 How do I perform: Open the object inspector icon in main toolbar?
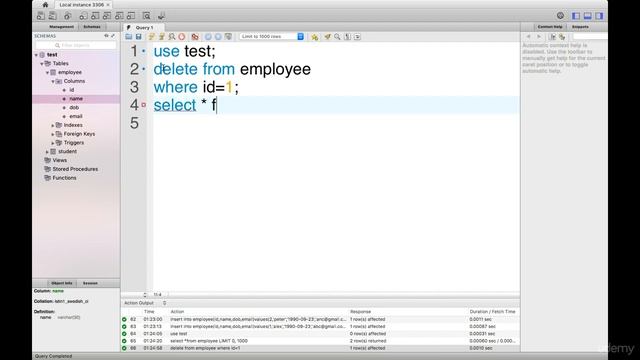pos(68,16)
